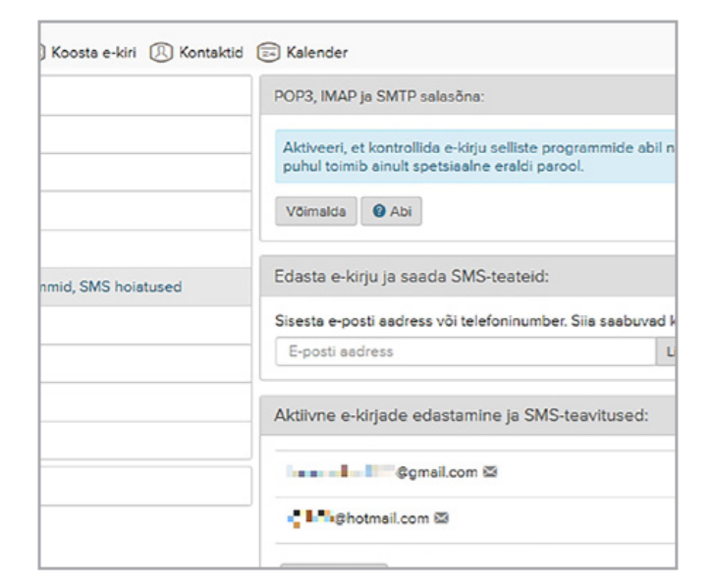Switch to the Kalender menu label

[306, 52]
